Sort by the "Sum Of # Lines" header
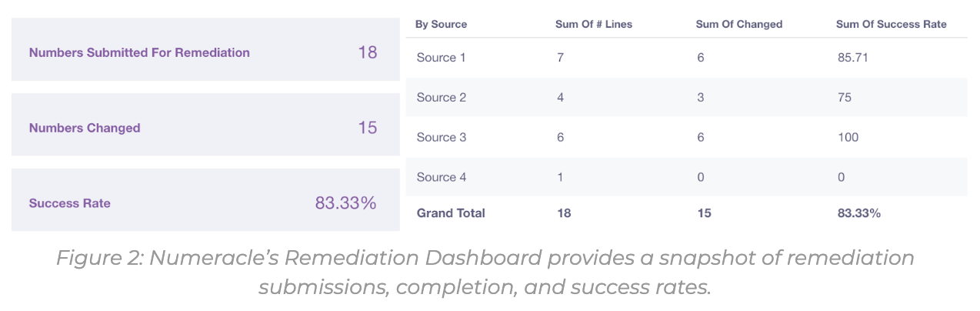 [593, 24]
